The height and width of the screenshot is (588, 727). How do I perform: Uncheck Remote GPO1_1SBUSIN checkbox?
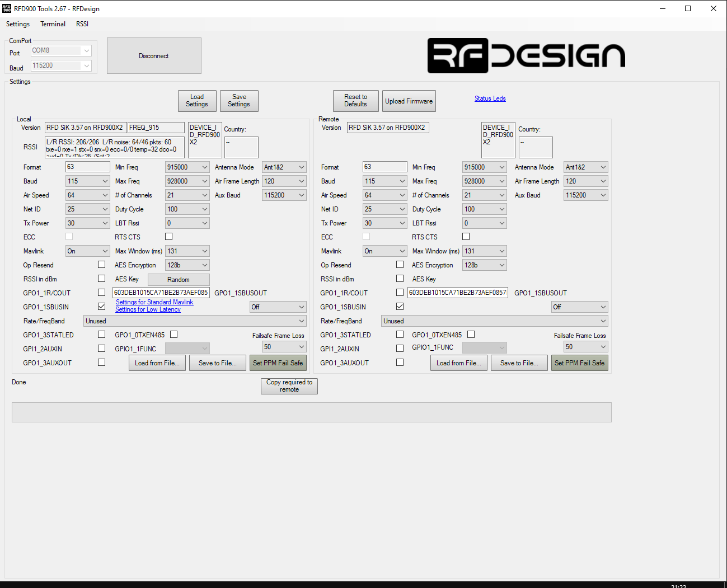tap(400, 307)
